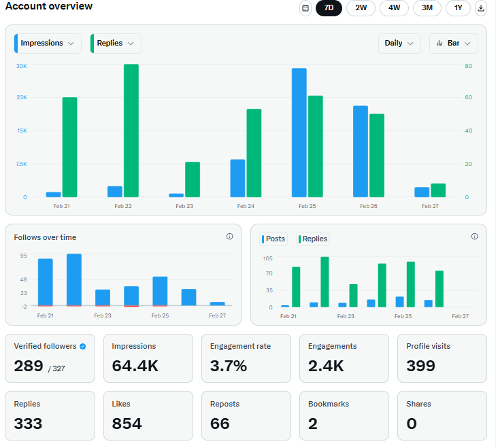Click the Follows over time title
Image resolution: width=498 pixels, height=448 pixels.
point(45,237)
